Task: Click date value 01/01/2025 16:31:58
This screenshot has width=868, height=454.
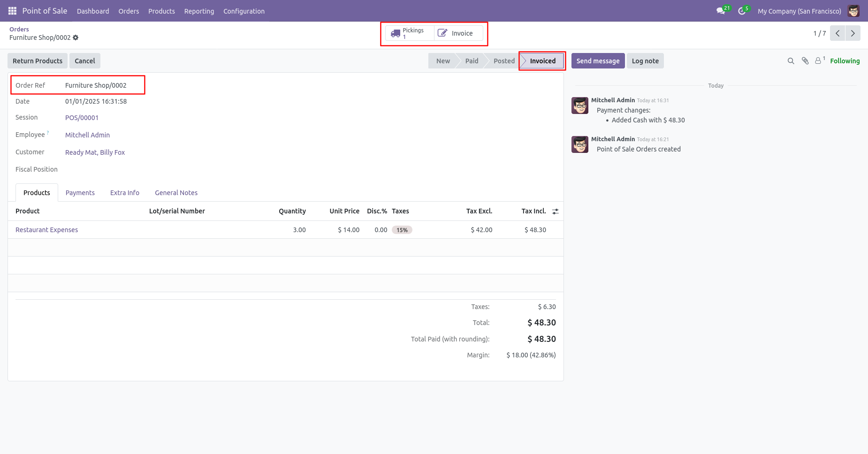Action: click(96, 101)
